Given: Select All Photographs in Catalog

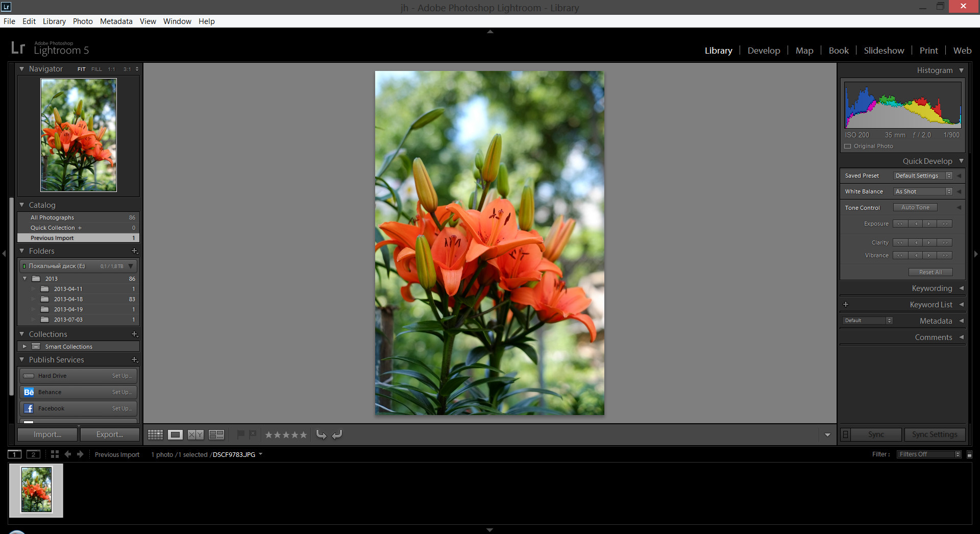Looking at the screenshot, I should tap(79, 217).
